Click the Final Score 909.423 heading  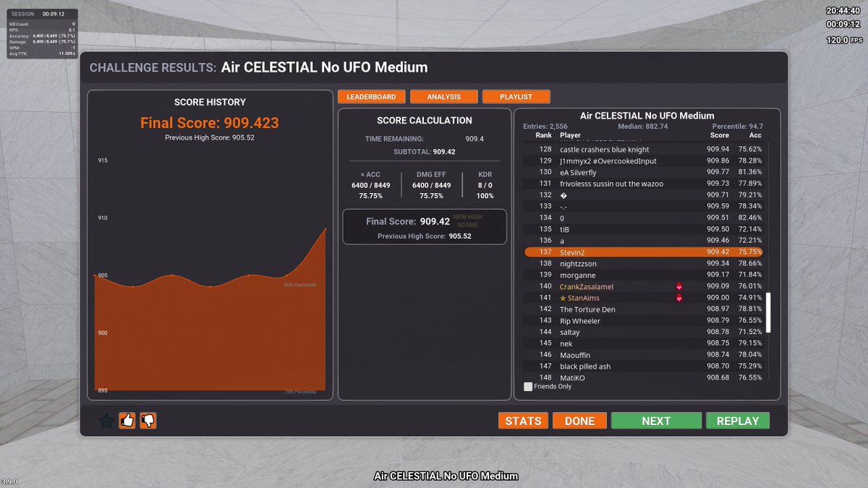pos(210,123)
